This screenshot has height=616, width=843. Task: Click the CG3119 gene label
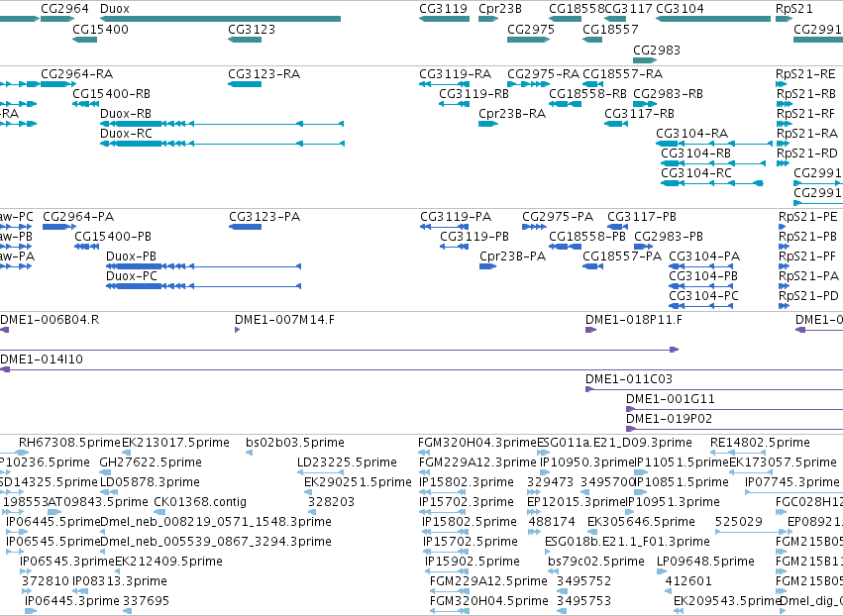[443, 9]
